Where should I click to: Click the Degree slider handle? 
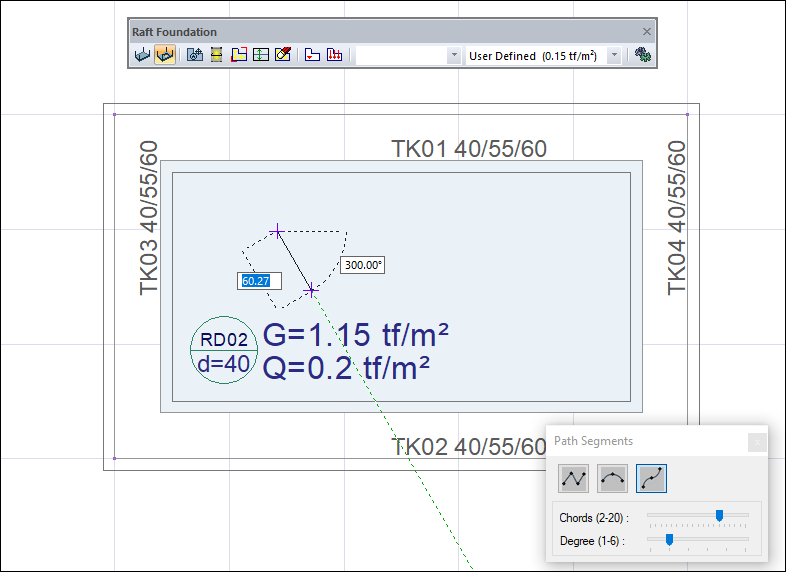[669, 541]
